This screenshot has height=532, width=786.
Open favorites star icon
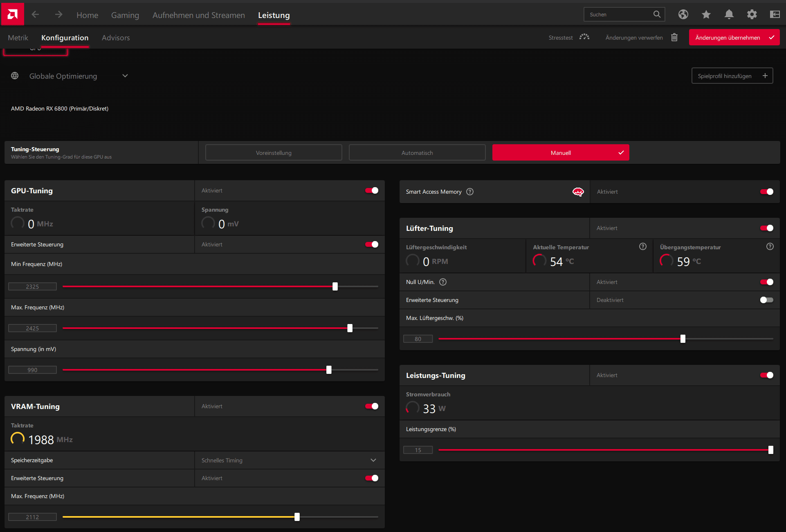706,14
